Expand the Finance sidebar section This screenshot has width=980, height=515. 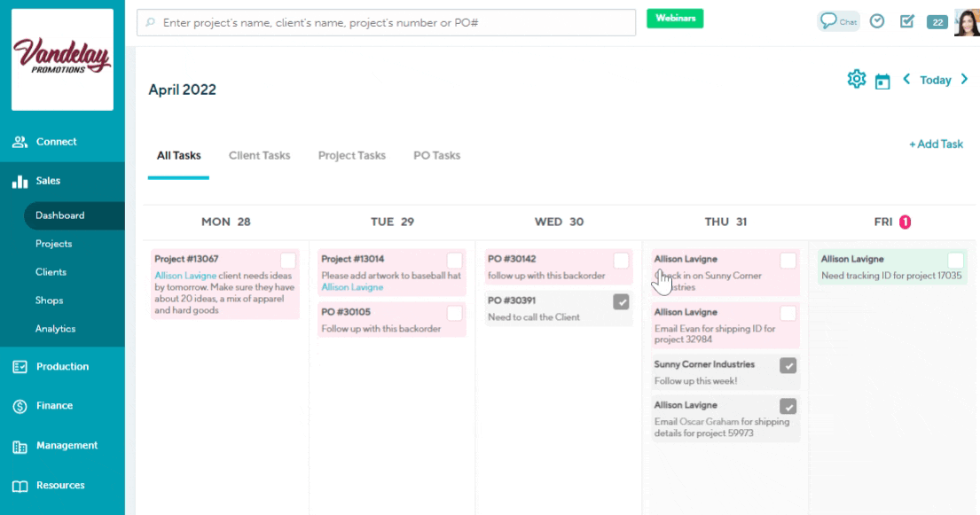click(54, 406)
